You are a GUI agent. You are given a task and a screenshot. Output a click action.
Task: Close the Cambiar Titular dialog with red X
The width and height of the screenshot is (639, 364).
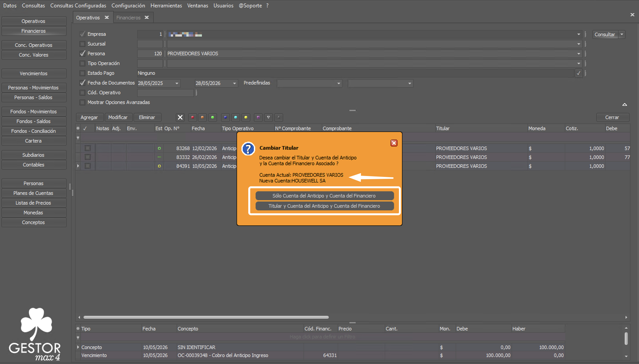pos(394,143)
